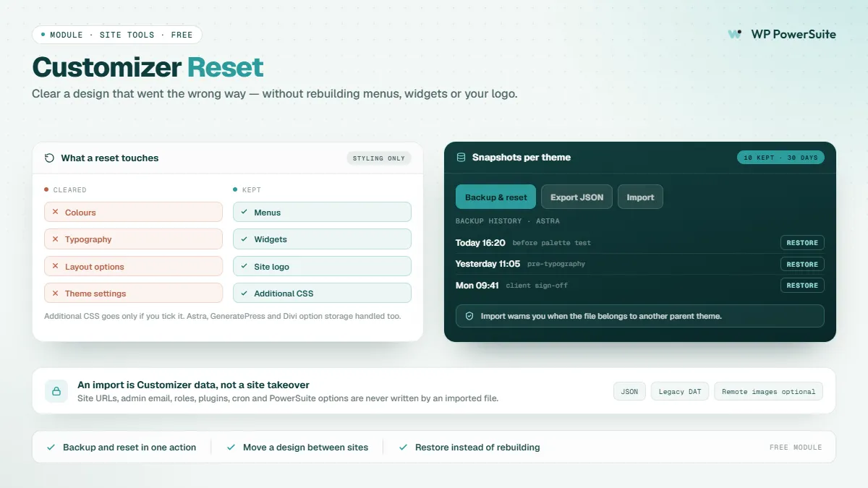Click the X icon on Theme settings
This screenshot has width=868, height=488.
click(x=55, y=293)
